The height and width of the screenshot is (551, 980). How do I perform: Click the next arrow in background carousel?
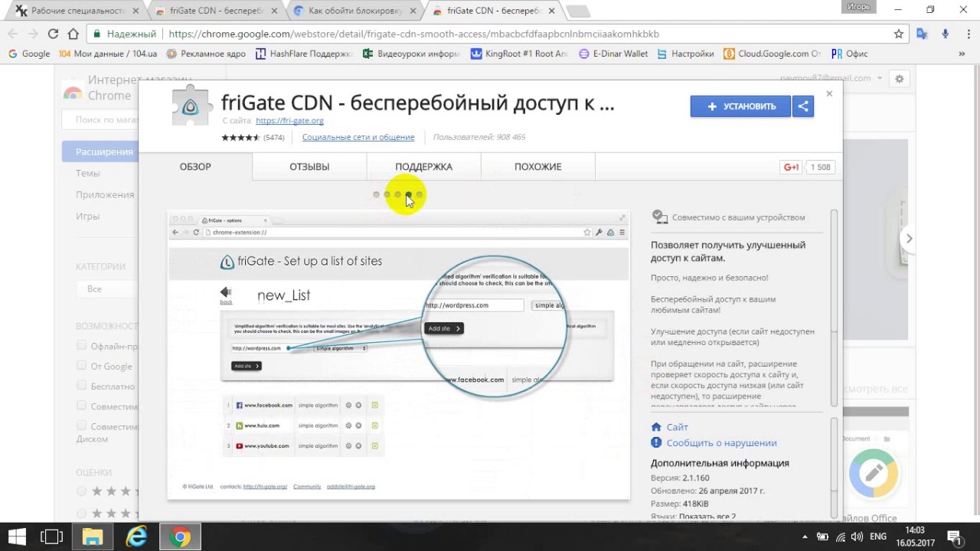[909, 239]
